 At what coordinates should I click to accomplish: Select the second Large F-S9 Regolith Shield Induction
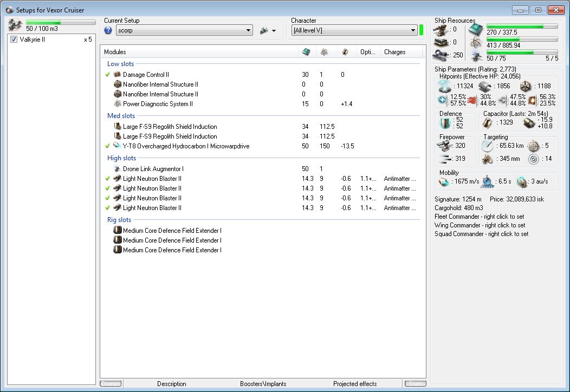(x=263, y=136)
